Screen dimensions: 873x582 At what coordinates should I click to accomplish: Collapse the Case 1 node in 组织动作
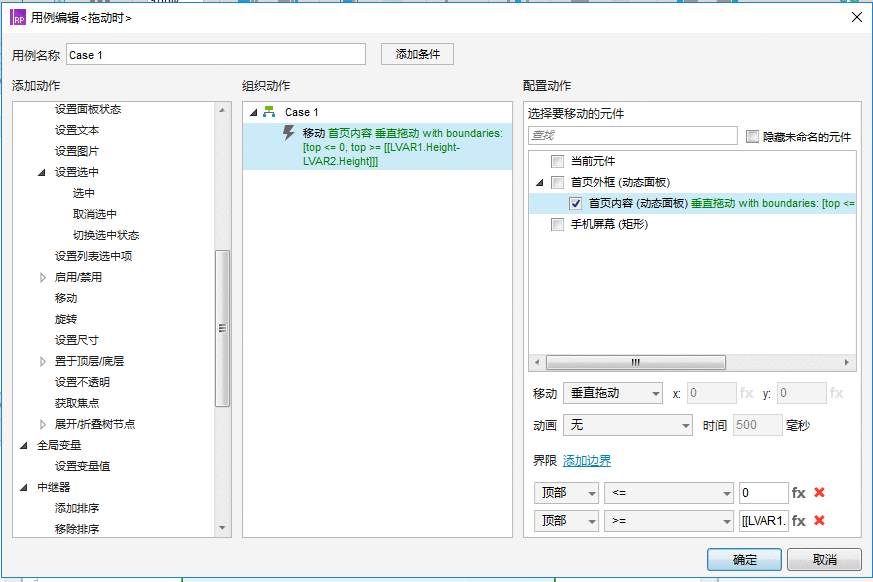pyautogui.click(x=254, y=113)
